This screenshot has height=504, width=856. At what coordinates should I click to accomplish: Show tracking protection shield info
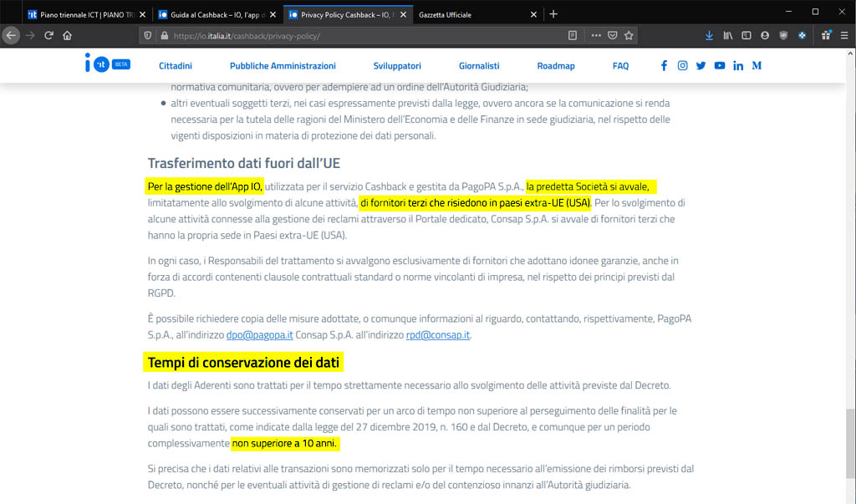coord(147,35)
